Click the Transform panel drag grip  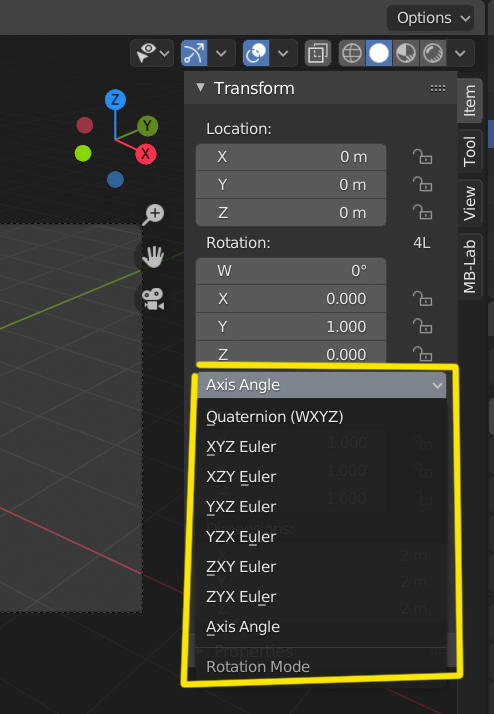(x=438, y=88)
